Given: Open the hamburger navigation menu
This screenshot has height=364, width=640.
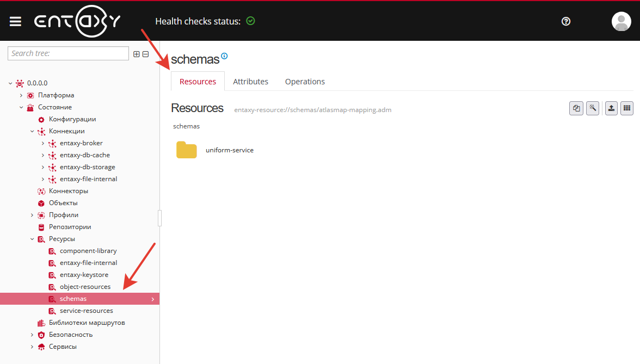Looking at the screenshot, I should pos(15,21).
